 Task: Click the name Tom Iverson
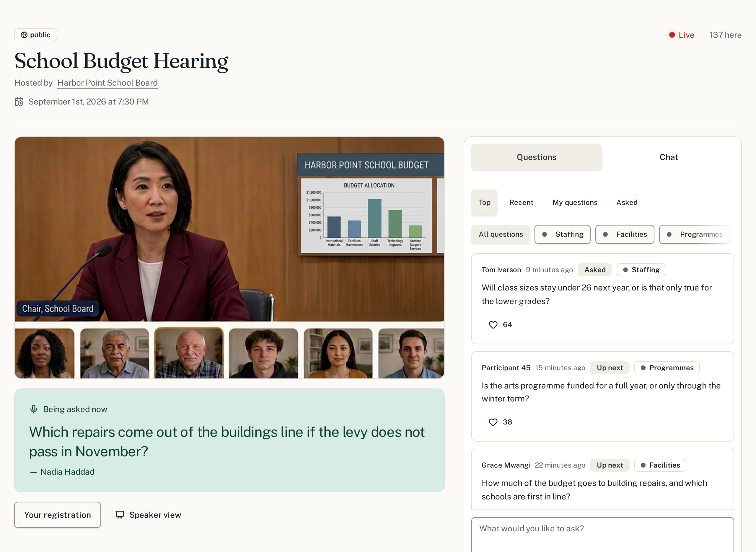501,270
